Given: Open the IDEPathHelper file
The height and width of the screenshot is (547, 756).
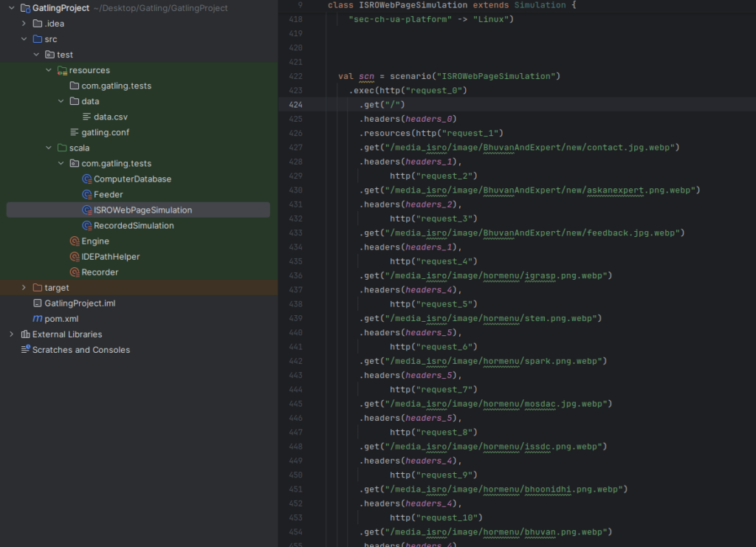Looking at the screenshot, I should click(110, 257).
